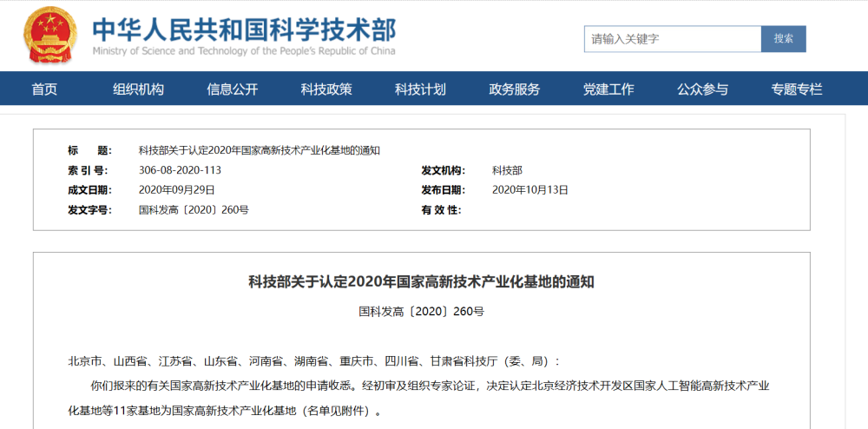Open the 科技计划 menu item
This screenshot has height=429, width=868.
coord(420,89)
